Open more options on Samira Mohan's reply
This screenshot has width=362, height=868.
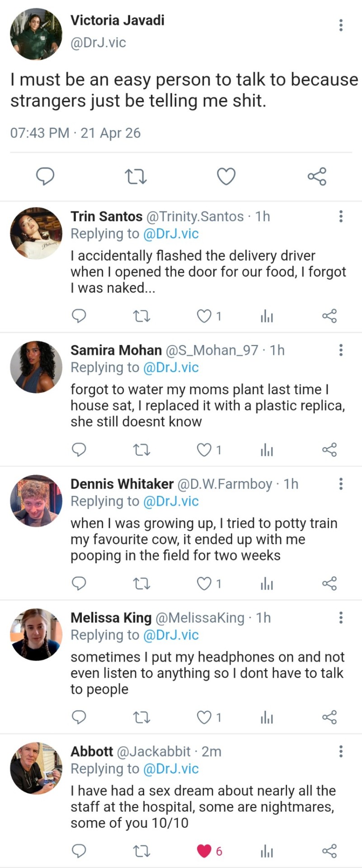tap(341, 350)
